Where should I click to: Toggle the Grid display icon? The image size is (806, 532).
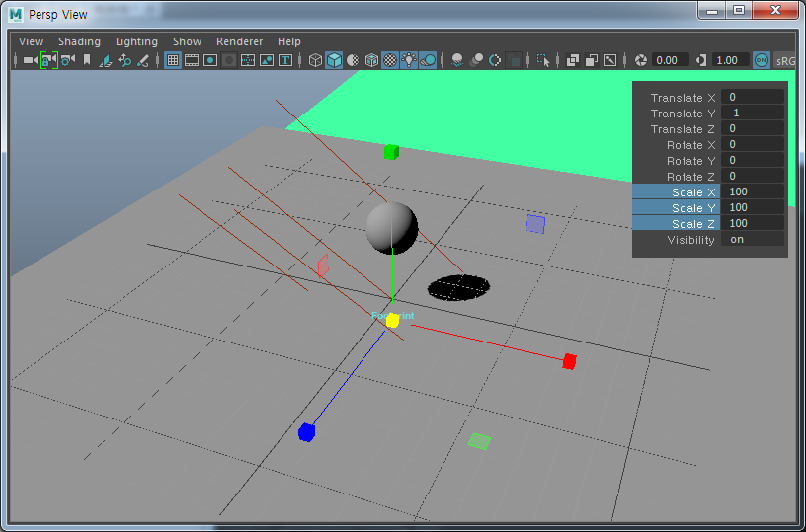click(x=173, y=60)
